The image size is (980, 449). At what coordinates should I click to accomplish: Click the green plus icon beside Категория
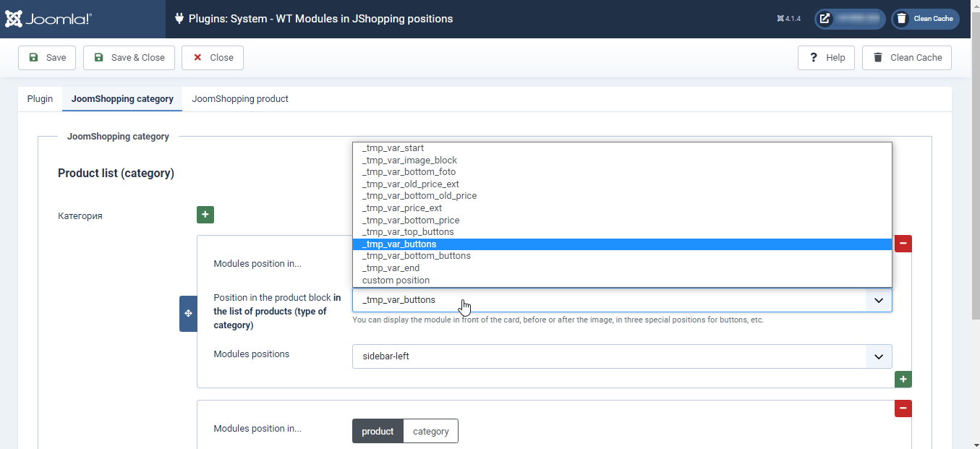(205, 215)
